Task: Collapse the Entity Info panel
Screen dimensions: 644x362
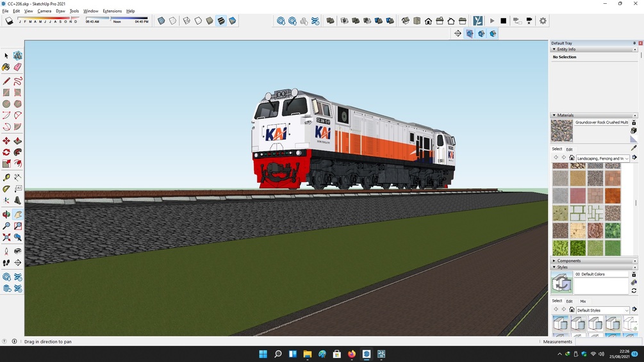Action: [554, 49]
